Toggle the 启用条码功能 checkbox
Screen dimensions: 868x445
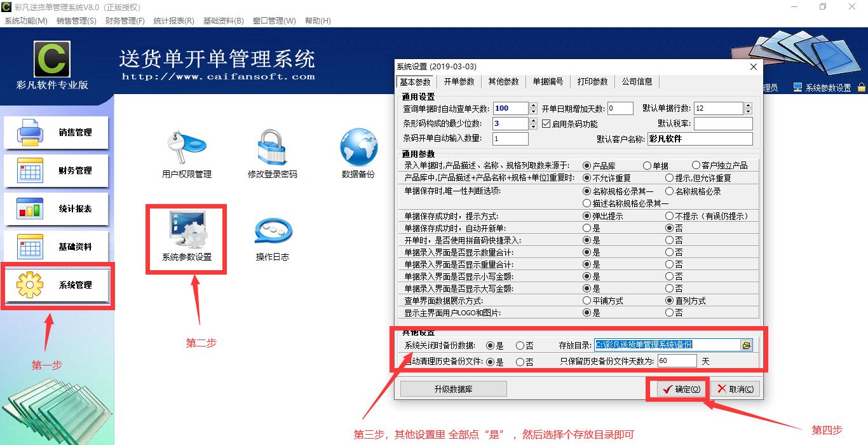(546, 124)
